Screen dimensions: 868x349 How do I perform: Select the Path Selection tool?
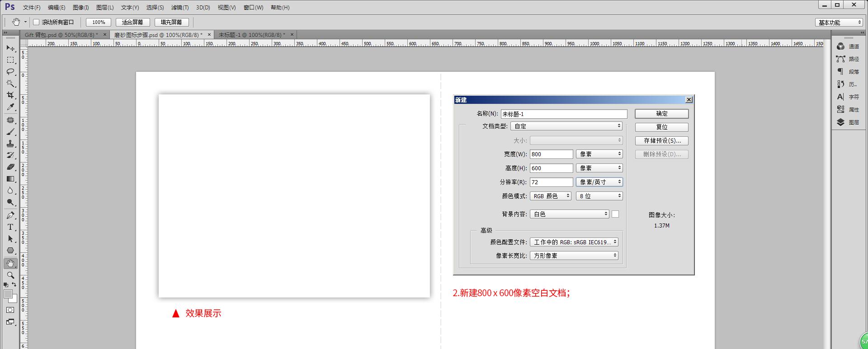pos(10,239)
